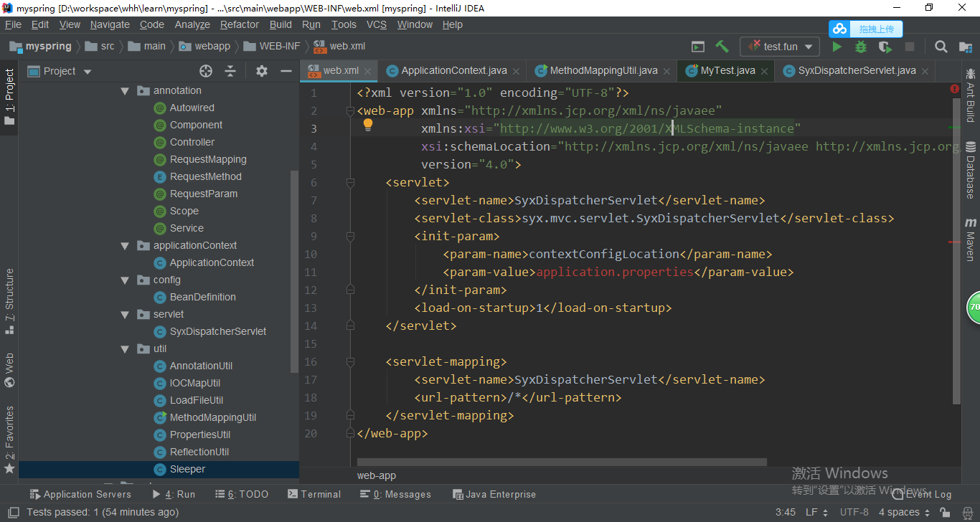Image resolution: width=980 pixels, height=522 pixels.
Task: Open the Database side panel
Action: 970,170
